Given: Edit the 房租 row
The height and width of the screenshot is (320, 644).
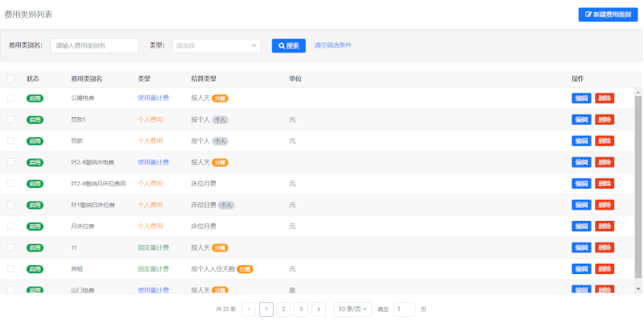Looking at the screenshot, I should (581, 269).
